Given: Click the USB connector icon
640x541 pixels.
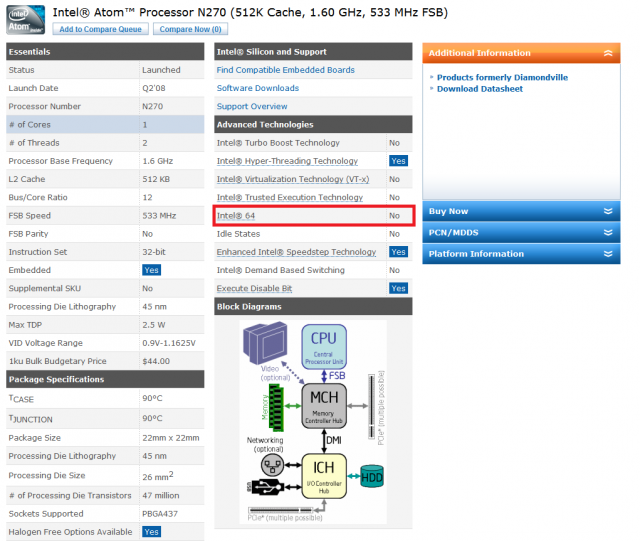Looking at the screenshot, I should coord(268,487).
